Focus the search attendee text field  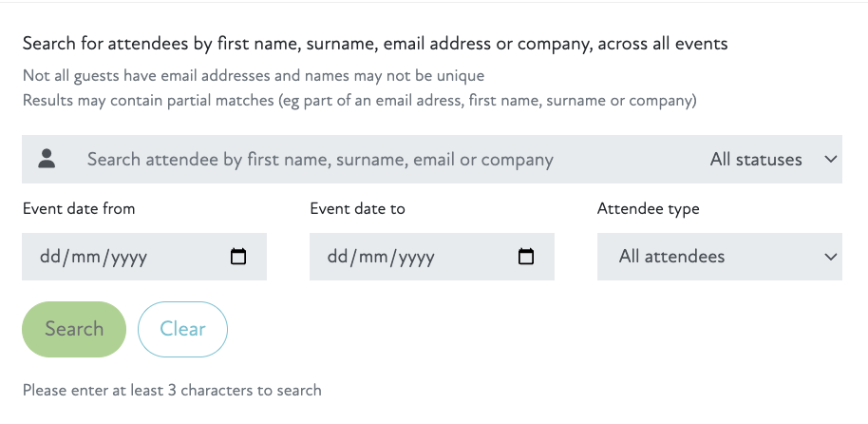click(x=380, y=160)
